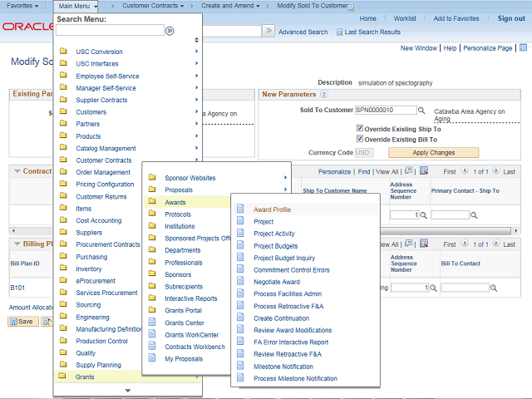Viewport: 532px width, 399px height.
Task: Select Grants in the main menu
Action: pyautogui.click(x=85, y=377)
